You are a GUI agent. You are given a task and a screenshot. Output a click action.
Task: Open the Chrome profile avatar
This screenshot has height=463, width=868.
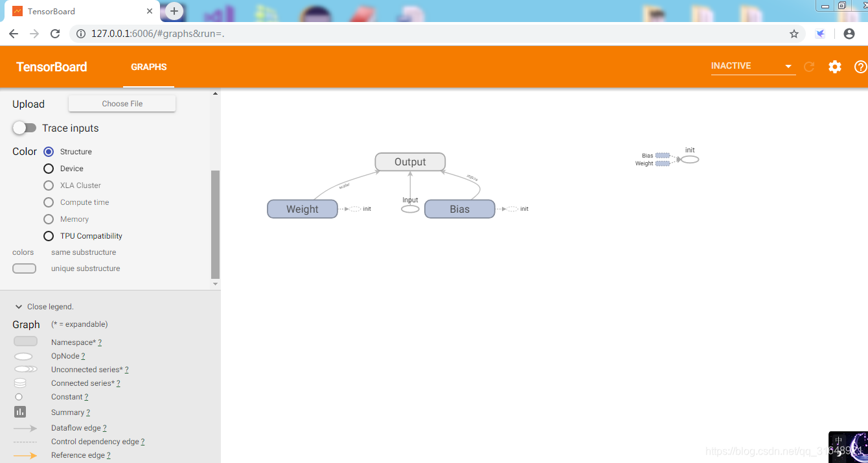click(849, 34)
